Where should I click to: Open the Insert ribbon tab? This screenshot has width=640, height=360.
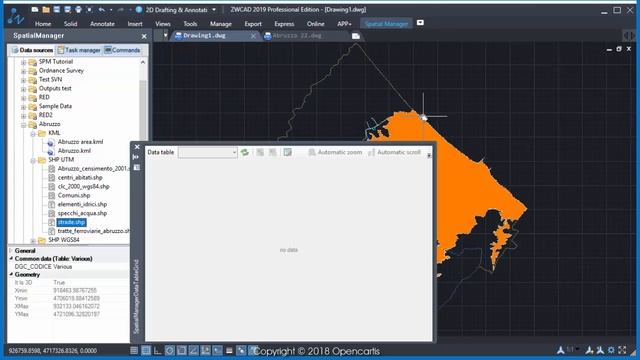coord(135,24)
